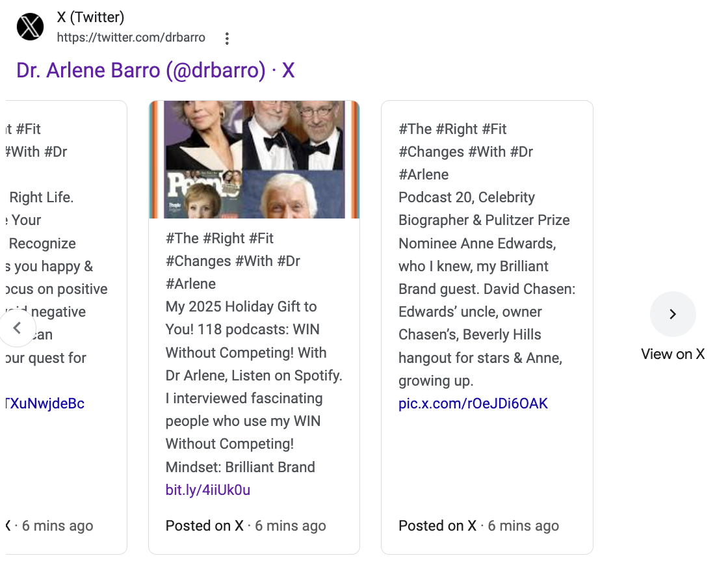Click 'Posted on X · 6 mins ago' under Holiday Gift tweet

click(x=246, y=525)
